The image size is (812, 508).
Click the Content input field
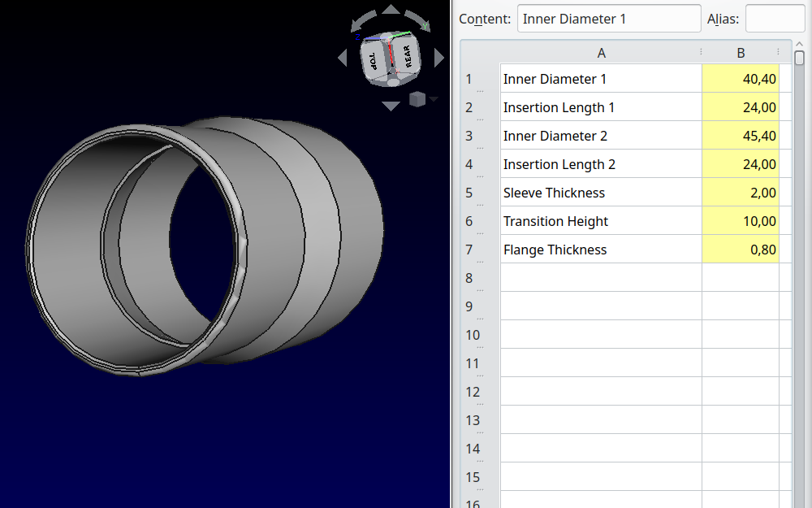(x=609, y=19)
